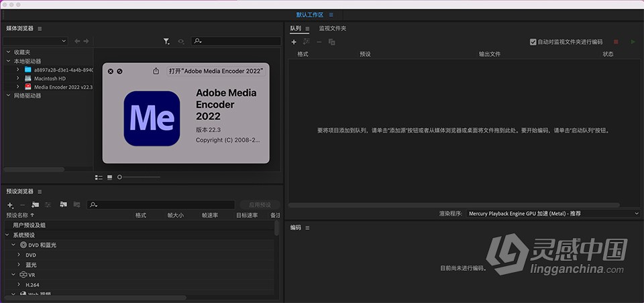Click the 输出文件 column header
Image resolution: width=644 pixels, height=303 pixels.
[490, 54]
